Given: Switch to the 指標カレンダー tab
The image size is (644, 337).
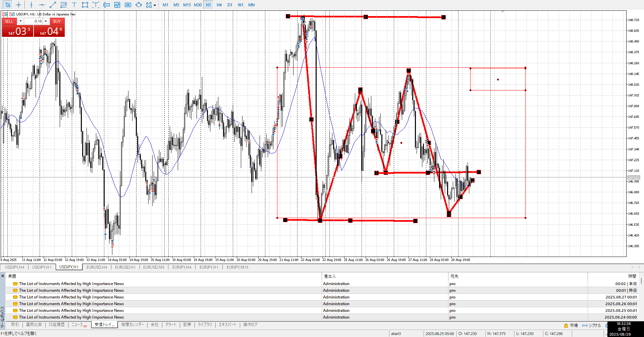Looking at the screenshot, I should pos(132,325).
